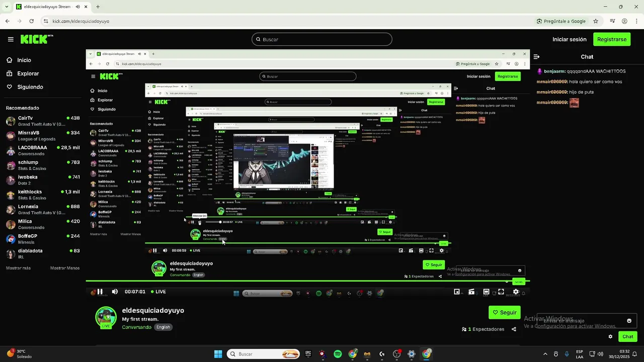Open Spotify from taskbar
This screenshot has width=644, height=362.
[338, 354]
